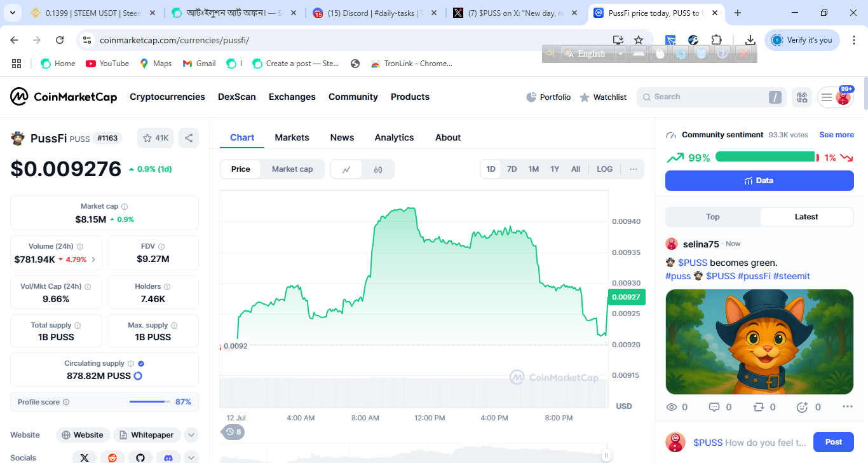The image size is (868, 463).
Task: Add an emoji reaction to selina75's post
Action: [802, 407]
